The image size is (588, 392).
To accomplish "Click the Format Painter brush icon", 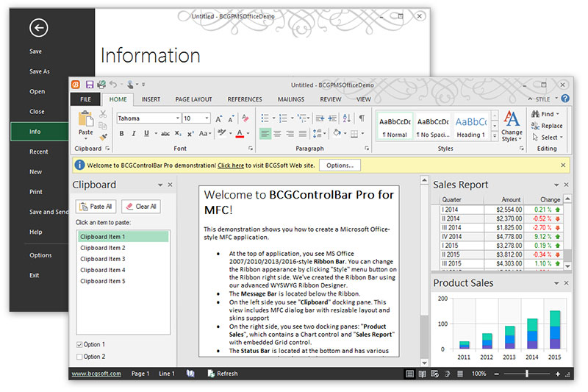I will coord(103,137).
